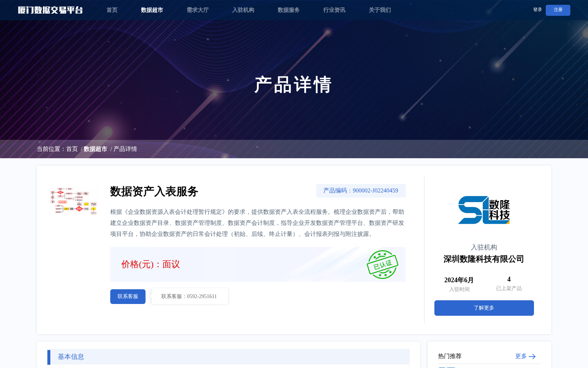
Task: Click the 联系客服 button
Action: (128, 297)
